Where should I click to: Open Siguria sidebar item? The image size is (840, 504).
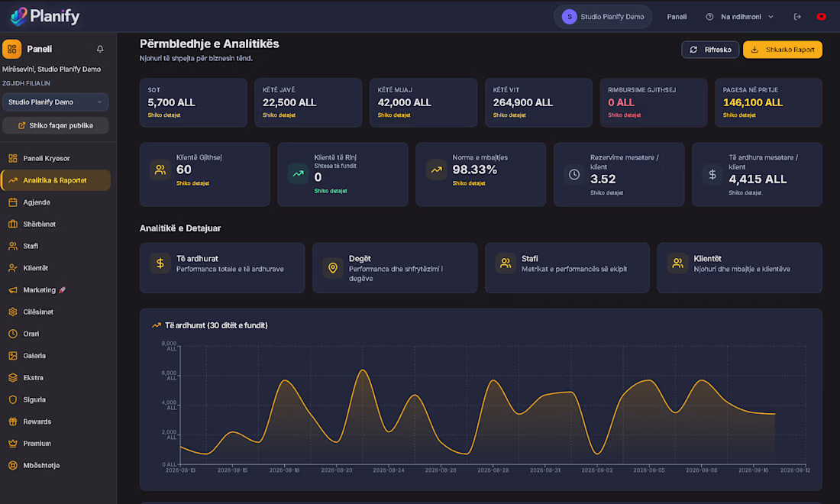click(56, 400)
